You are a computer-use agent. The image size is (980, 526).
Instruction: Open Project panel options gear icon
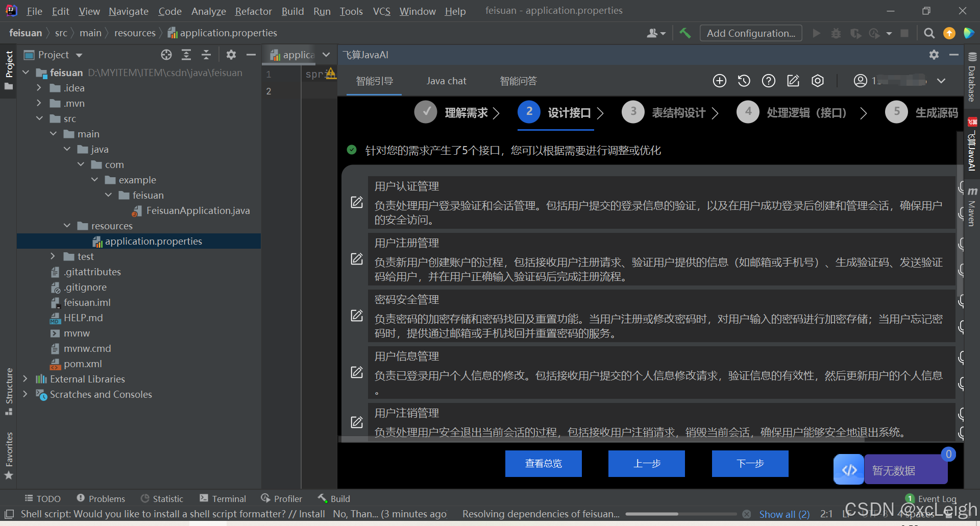tap(231, 55)
